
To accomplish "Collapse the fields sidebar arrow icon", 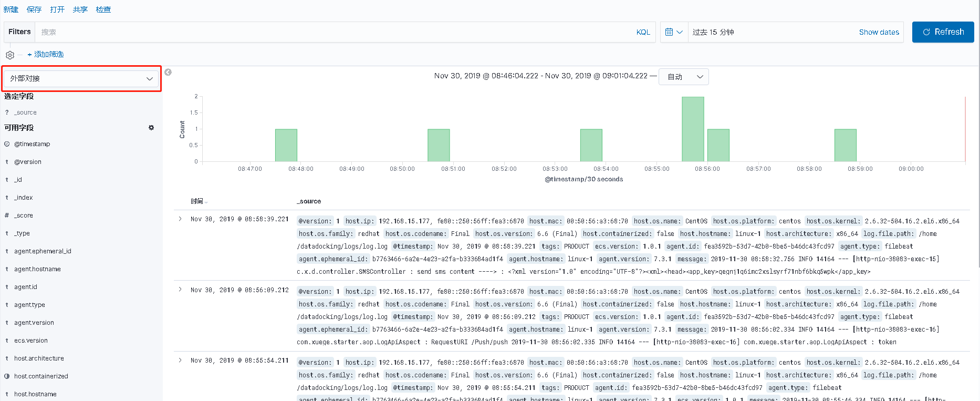I will coord(168,73).
